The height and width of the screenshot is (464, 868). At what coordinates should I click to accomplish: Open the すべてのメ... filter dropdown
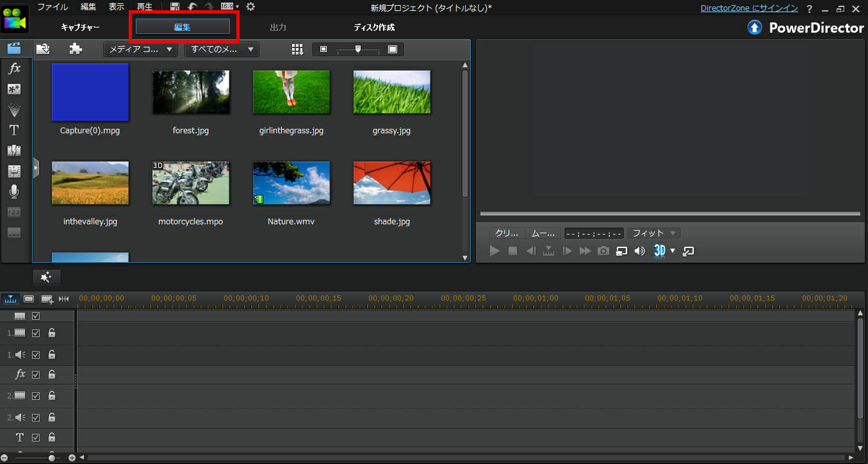pyautogui.click(x=222, y=49)
